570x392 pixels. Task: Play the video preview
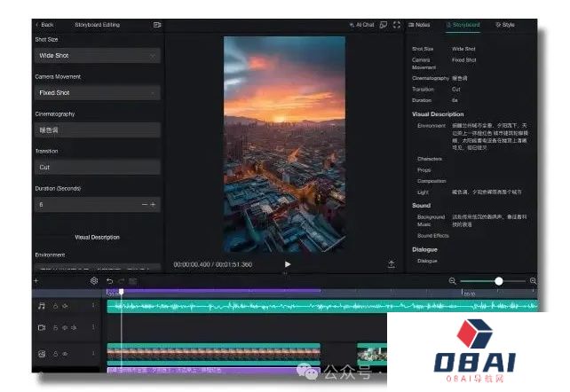click(288, 264)
